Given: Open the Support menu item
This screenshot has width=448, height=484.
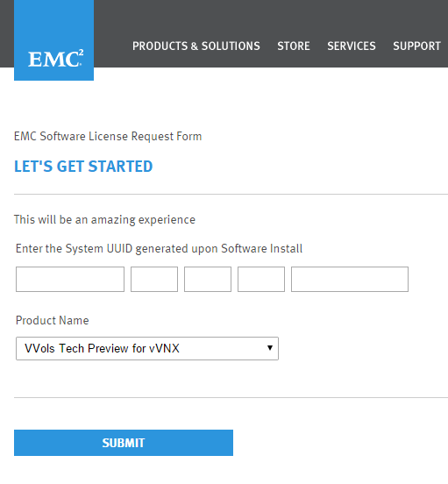Looking at the screenshot, I should click(x=416, y=46).
